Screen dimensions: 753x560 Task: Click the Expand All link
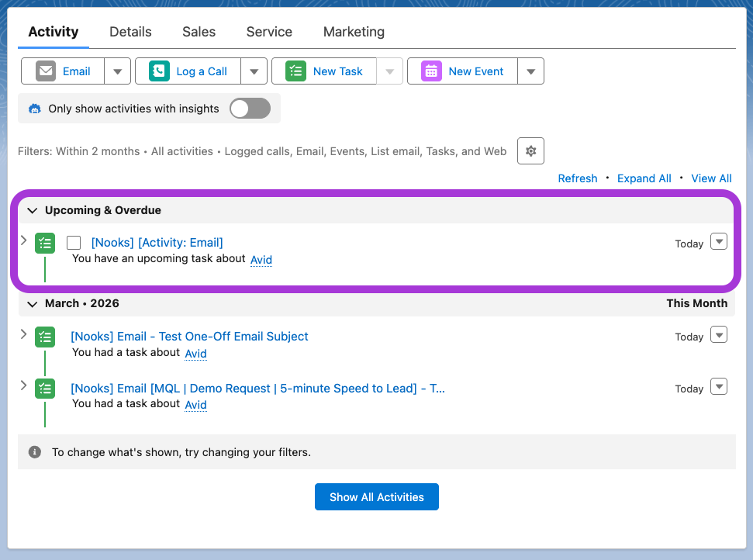pos(644,178)
